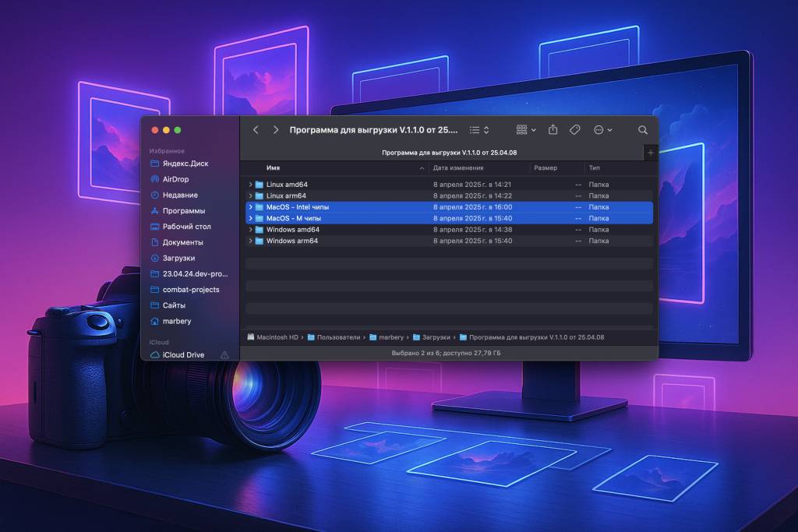Select the Windows amd64 folder row
The image size is (798, 532).
point(293,230)
